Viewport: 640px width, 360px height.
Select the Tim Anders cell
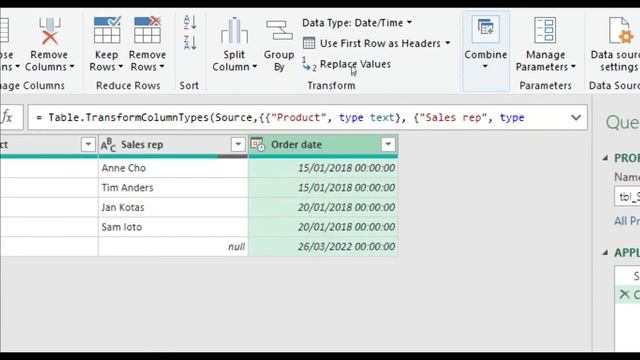pos(173,188)
